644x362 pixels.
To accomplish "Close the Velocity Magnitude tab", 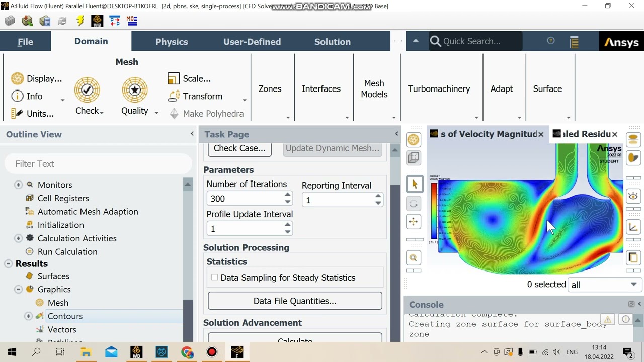I will click(x=541, y=134).
